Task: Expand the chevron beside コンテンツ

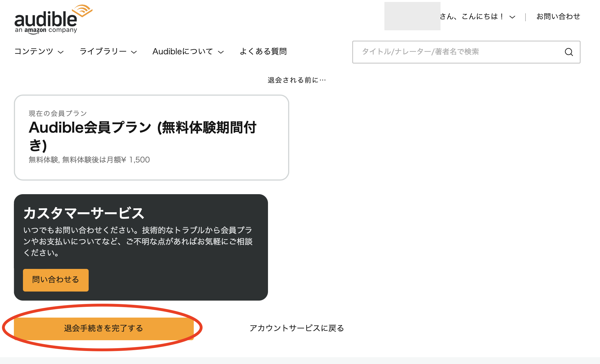Action: click(x=61, y=52)
